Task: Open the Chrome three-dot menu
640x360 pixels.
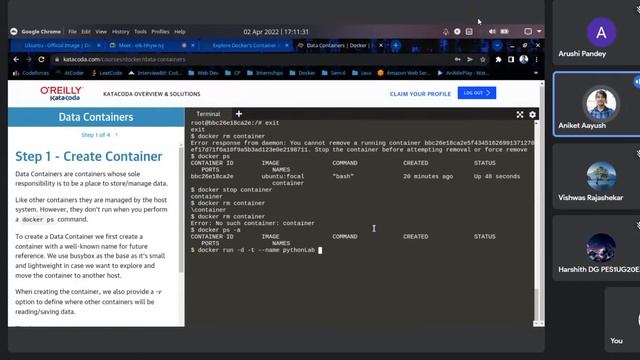Action: [536, 60]
